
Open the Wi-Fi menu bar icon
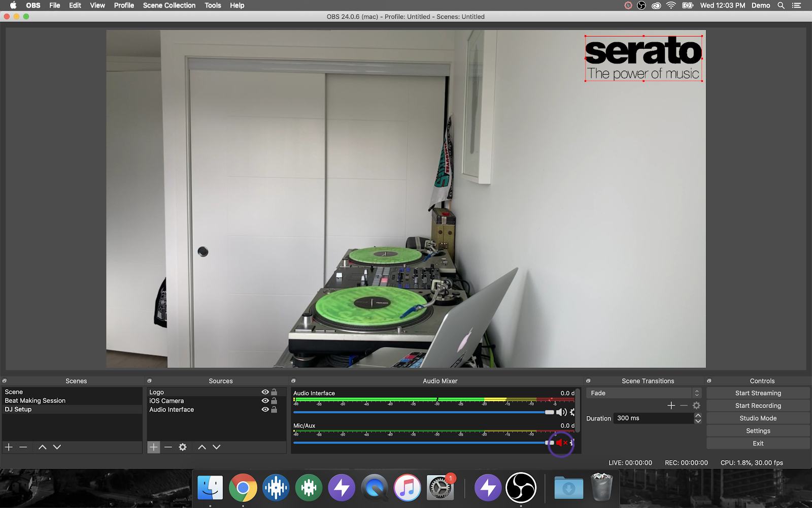pos(671,6)
